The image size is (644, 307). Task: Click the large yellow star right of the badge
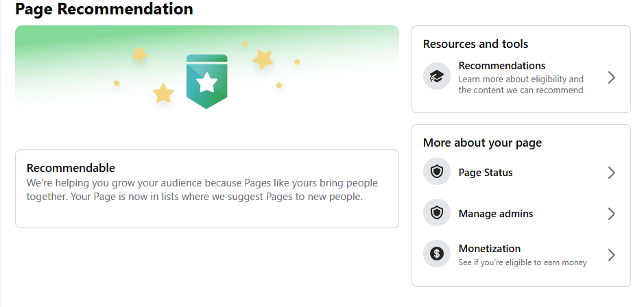[x=263, y=60]
